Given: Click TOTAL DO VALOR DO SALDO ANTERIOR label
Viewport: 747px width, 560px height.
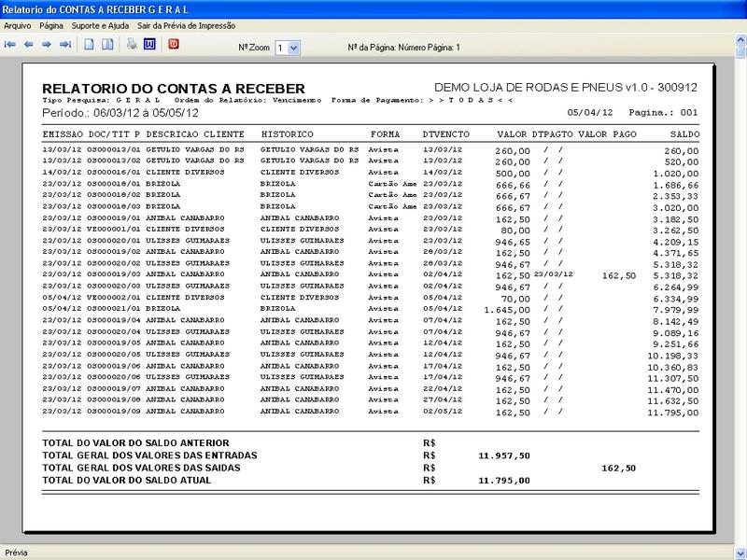Looking at the screenshot, I should click(x=135, y=442).
